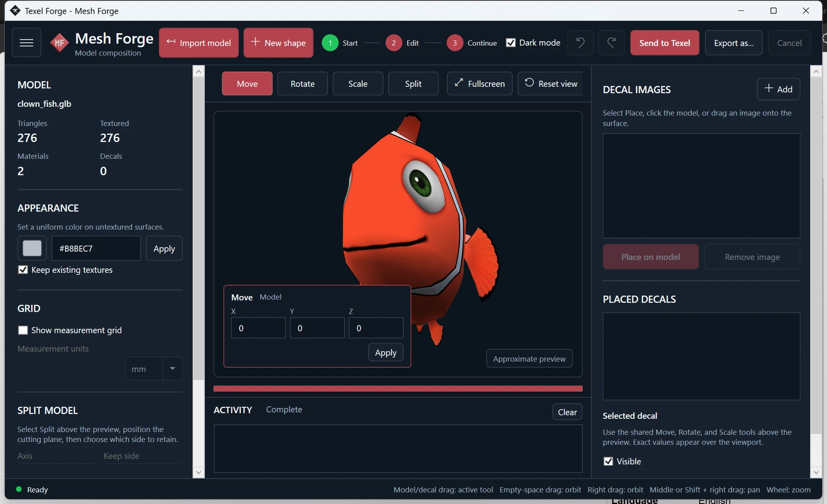Apply the Move values
827x504 pixels.
point(385,353)
